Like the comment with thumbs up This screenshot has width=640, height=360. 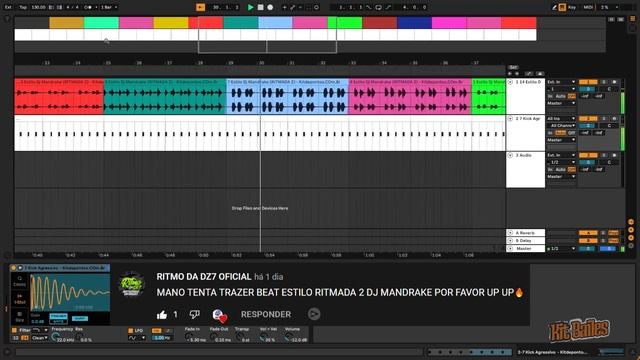(162, 315)
